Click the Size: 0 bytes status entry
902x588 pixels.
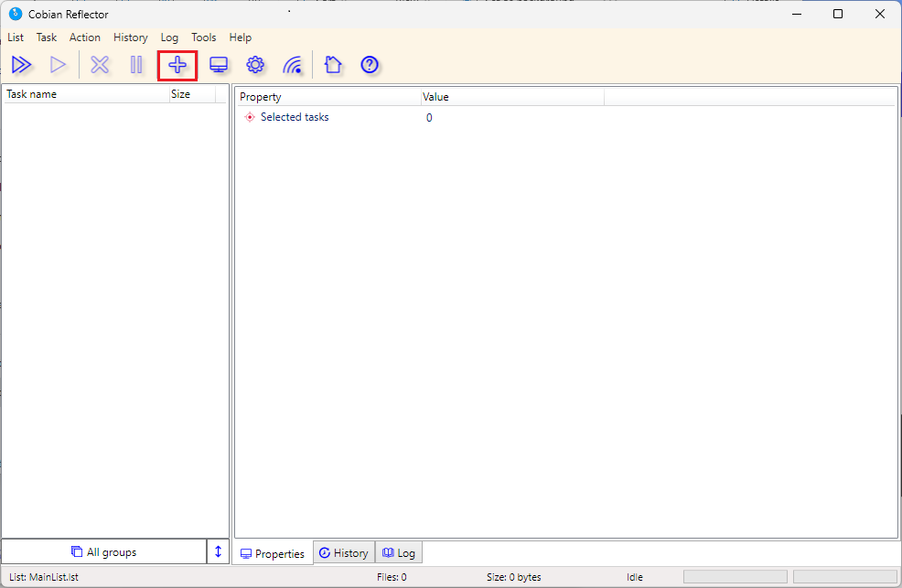tap(514, 577)
